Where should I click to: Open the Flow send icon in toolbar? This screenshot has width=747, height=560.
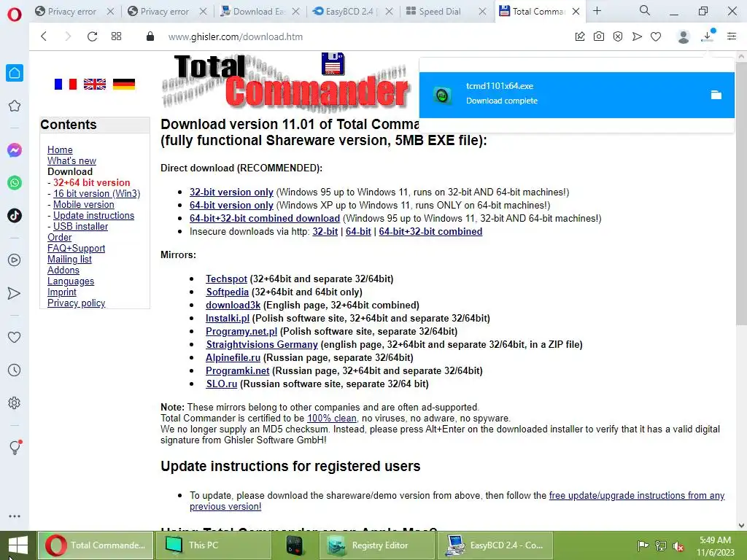[637, 36]
